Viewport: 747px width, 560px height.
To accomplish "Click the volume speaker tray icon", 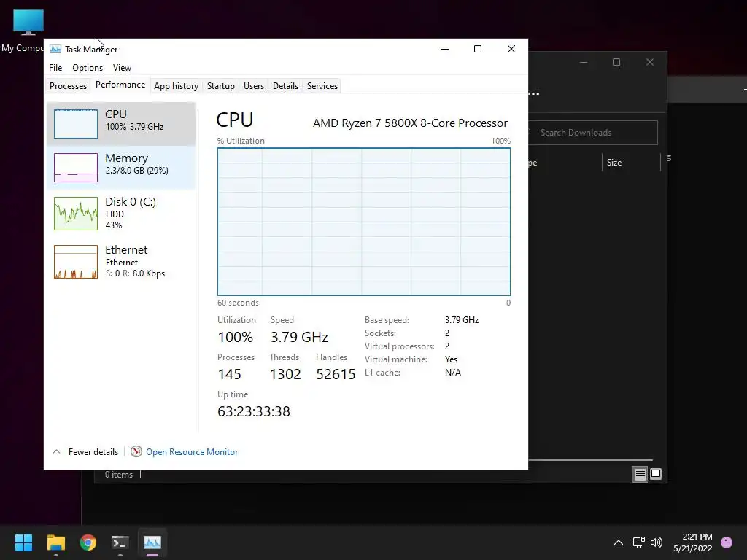I will click(657, 542).
